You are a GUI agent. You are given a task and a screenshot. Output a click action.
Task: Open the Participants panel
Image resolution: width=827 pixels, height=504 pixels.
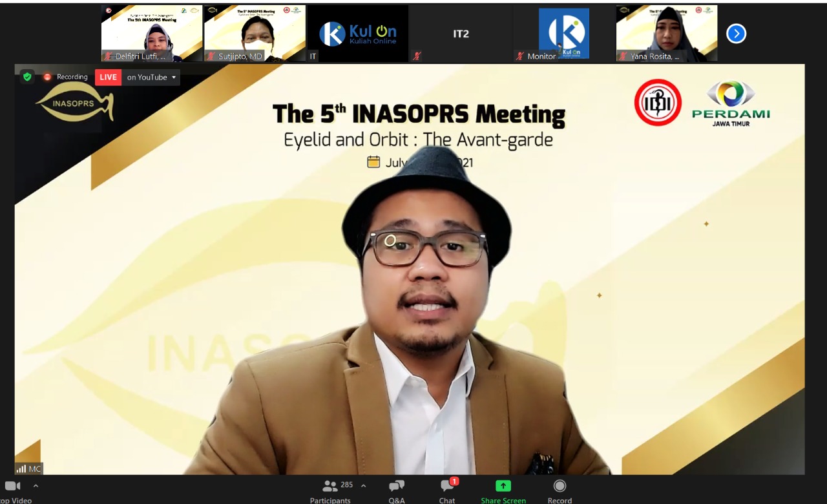pos(330,492)
